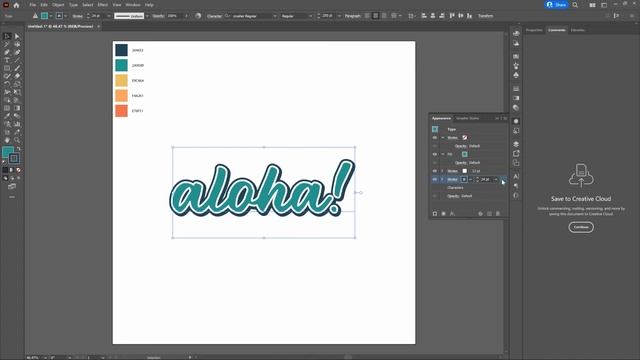Image resolution: width=640 pixels, height=360 pixels.
Task: Click Add New Effect fx icon
Action: pos(452,213)
